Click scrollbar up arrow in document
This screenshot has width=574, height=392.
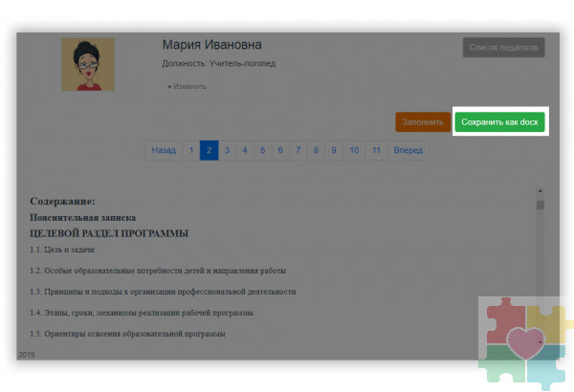click(540, 191)
